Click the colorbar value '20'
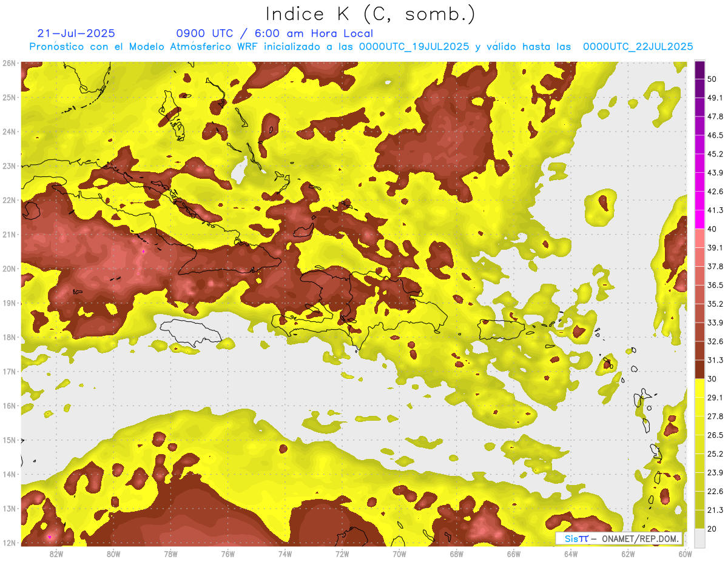The image size is (728, 562). pos(712,529)
